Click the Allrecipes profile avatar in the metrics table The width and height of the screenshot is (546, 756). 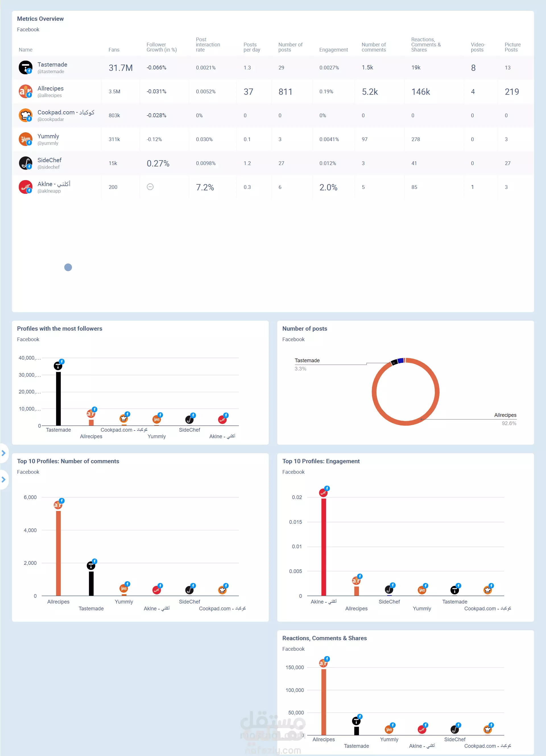coord(26,91)
